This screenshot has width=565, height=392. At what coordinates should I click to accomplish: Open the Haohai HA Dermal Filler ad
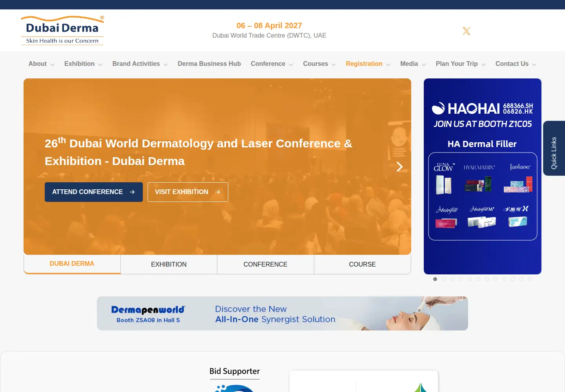[x=483, y=176]
